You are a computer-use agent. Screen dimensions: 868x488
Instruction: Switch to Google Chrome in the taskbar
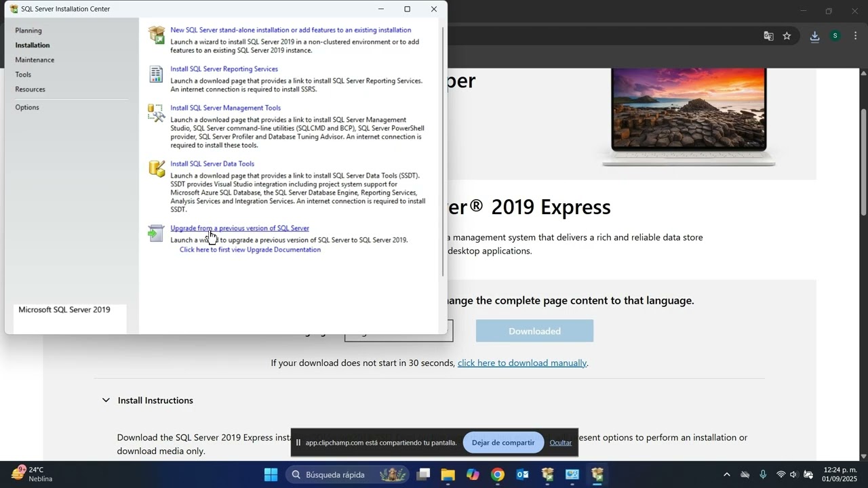498,474
